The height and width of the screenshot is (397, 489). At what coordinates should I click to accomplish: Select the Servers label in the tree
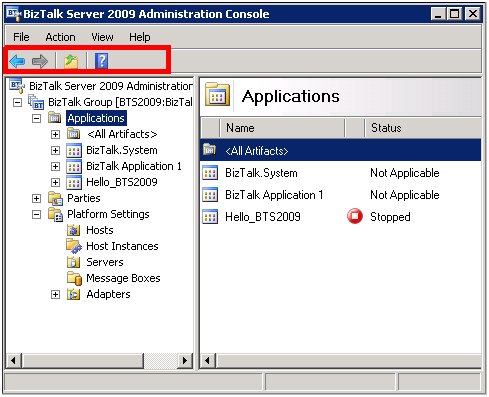(x=105, y=262)
